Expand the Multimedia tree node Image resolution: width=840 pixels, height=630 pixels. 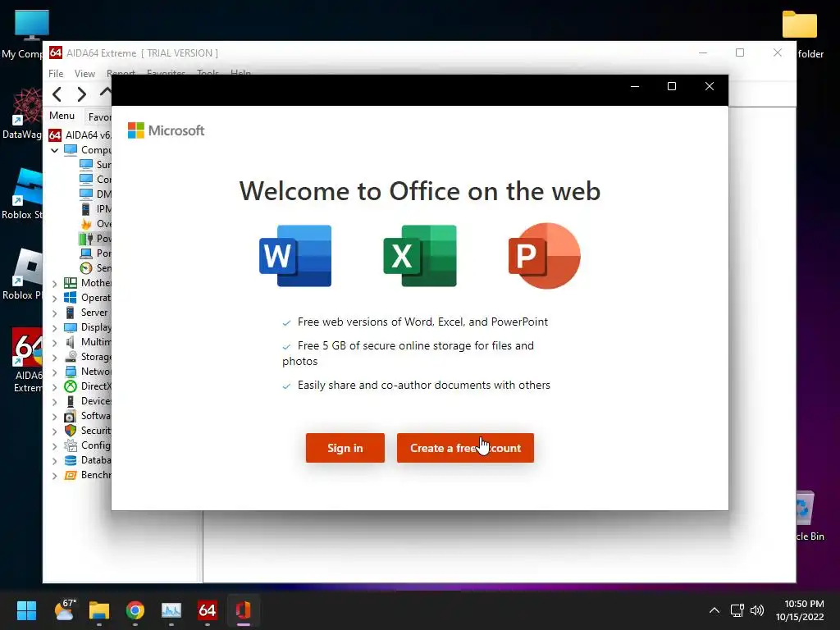(x=55, y=342)
